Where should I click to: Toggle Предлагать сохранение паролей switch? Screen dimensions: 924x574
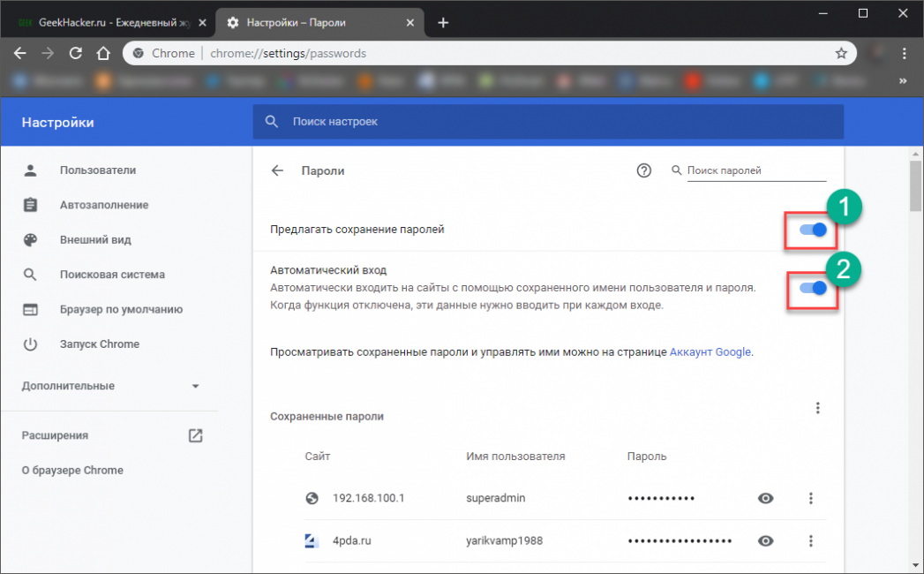[x=813, y=230]
